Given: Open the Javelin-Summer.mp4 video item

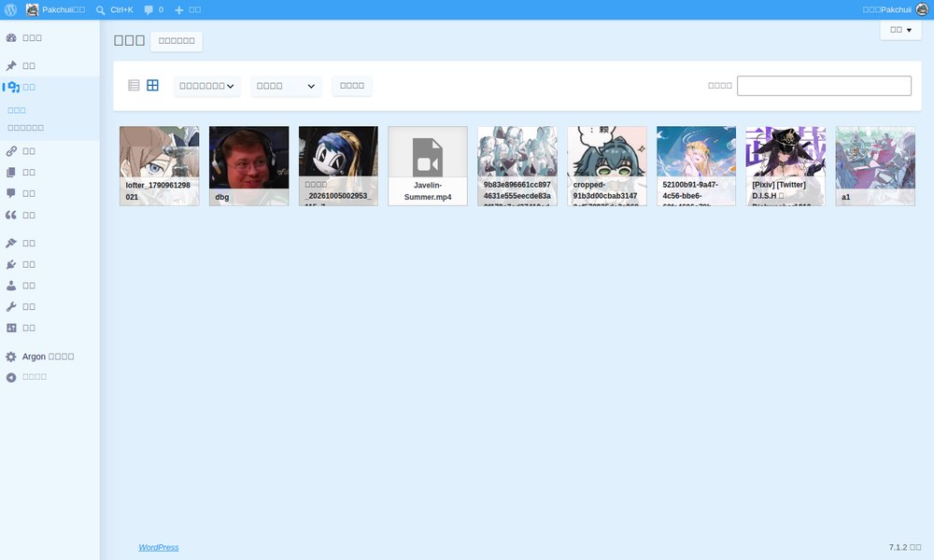Looking at the screenshot, I should click(x=428, y=166).
